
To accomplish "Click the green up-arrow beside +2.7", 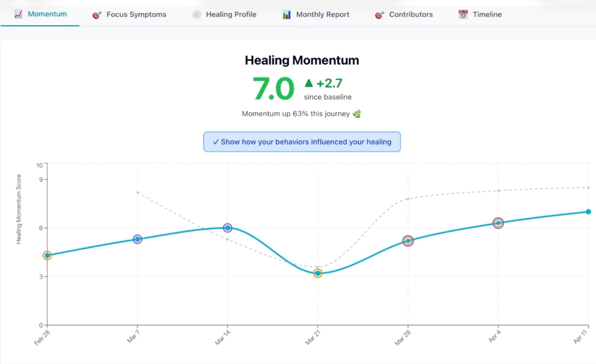I will [x=308, y=82].
